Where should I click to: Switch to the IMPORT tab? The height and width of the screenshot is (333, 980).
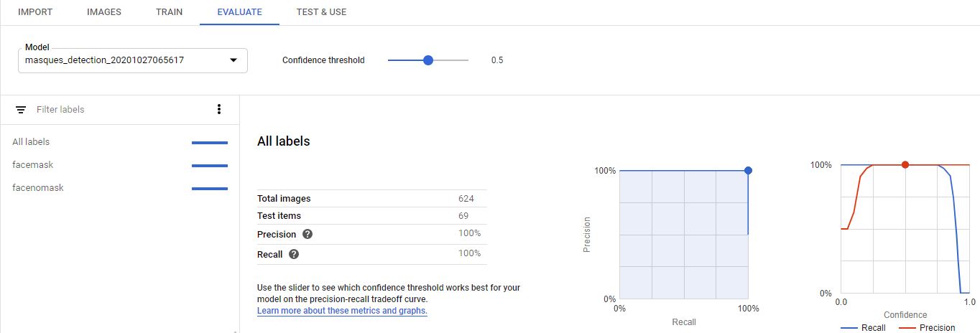35,12
